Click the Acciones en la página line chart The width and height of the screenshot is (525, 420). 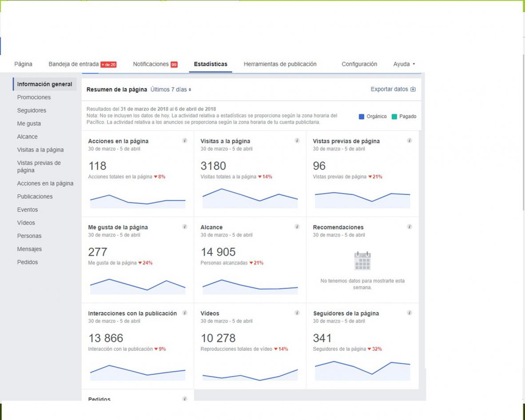pyautogui.click(x=138, y=201)
